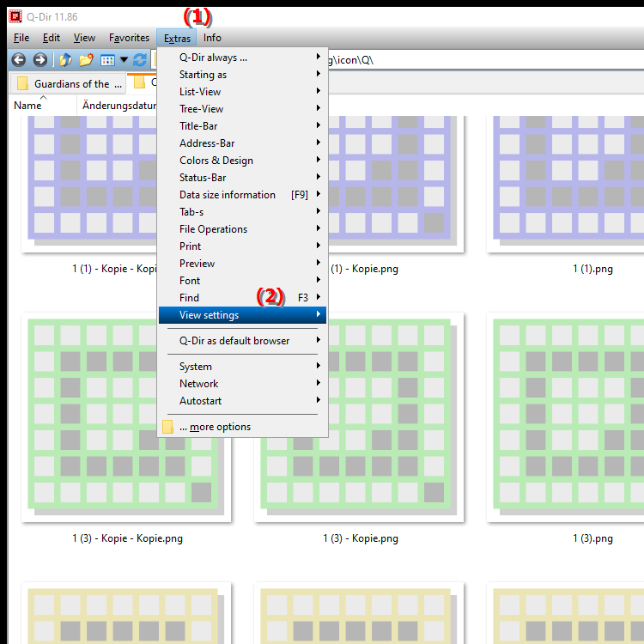This screenshot has height=644, width=644.
Task: Select thumbnail above 1 (1) - Kopie.png
Action: 396,184
